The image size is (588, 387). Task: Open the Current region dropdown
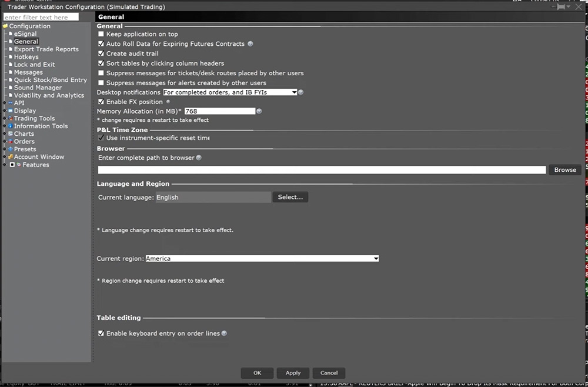pyautogui.click(x=262, y=258)
